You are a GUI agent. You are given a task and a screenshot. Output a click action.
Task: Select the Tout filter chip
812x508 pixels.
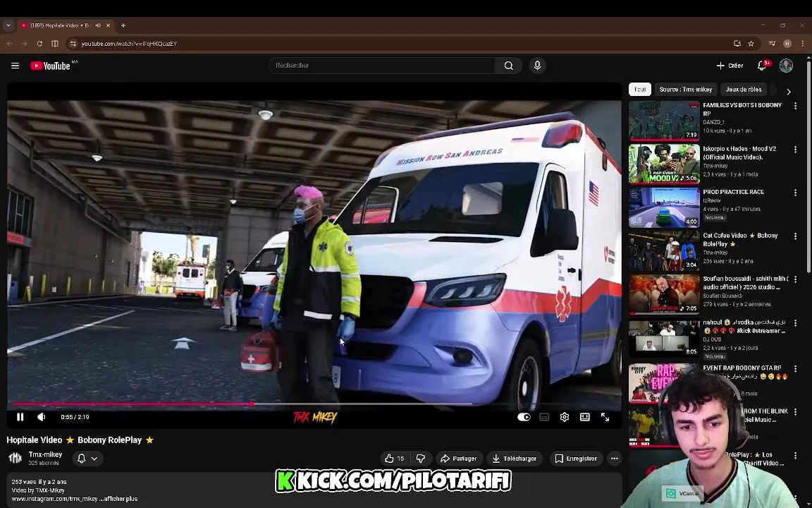tap(640, 89)
